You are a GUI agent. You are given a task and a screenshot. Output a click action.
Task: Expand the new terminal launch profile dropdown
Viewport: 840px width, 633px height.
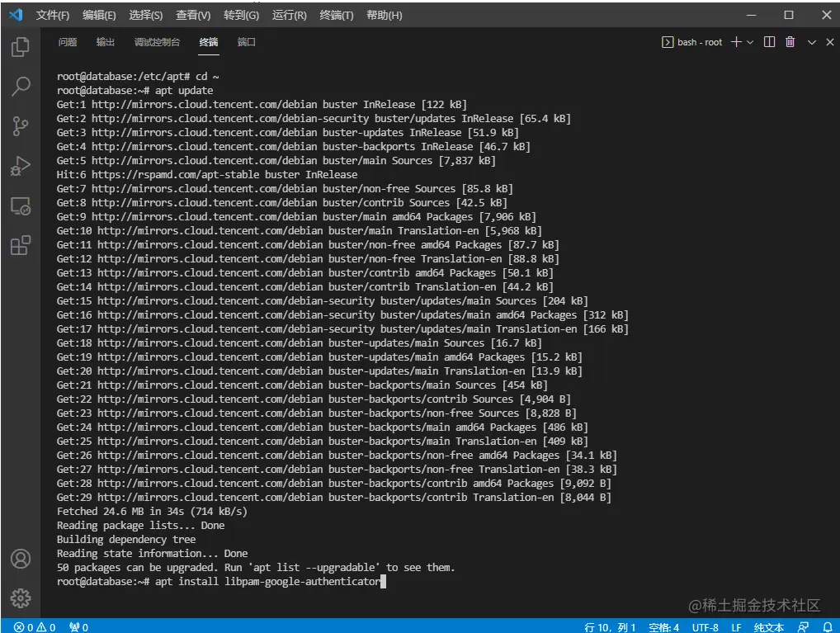tap(750, 42)
